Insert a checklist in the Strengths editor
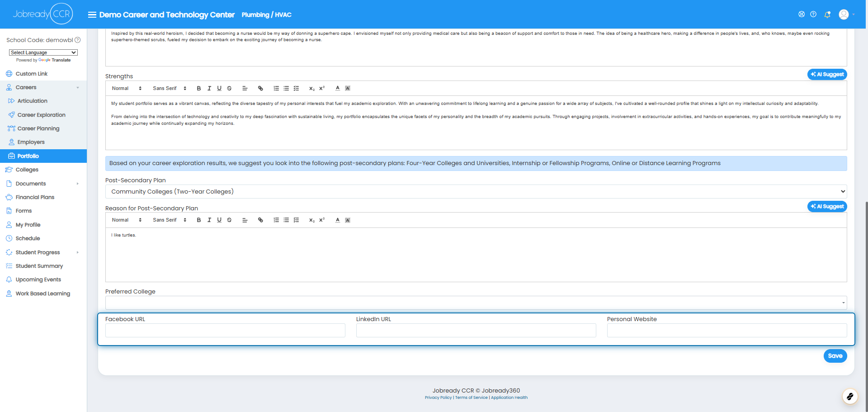868x412 pixels. (296, 88)
